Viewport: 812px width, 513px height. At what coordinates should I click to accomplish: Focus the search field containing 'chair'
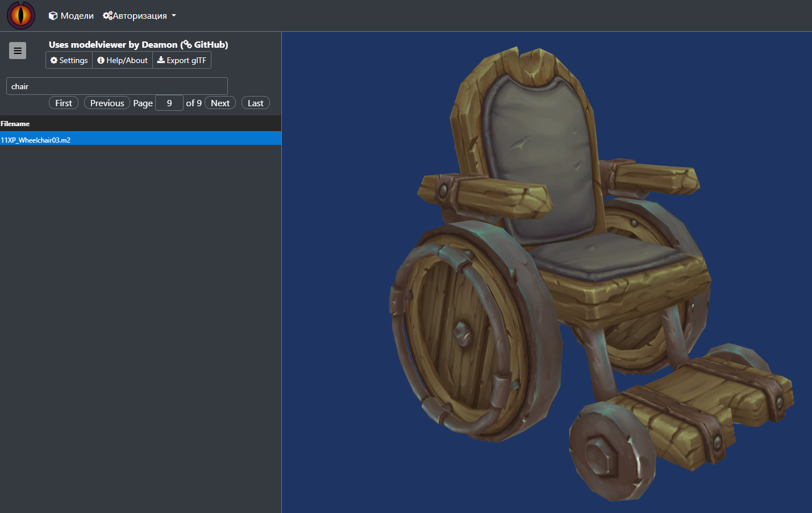pyautogui.click(x=116, y=86)
